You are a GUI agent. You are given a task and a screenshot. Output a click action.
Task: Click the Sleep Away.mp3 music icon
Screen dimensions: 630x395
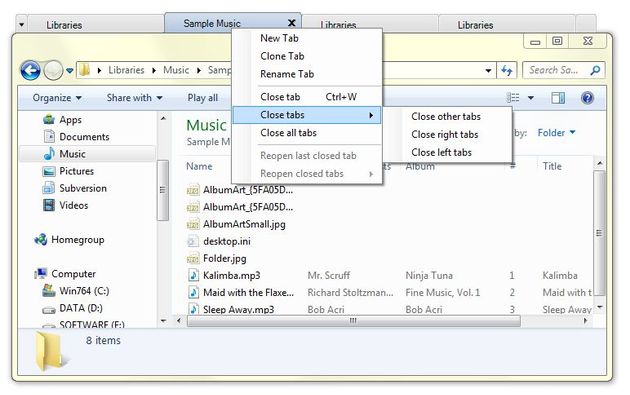(193, 309)
